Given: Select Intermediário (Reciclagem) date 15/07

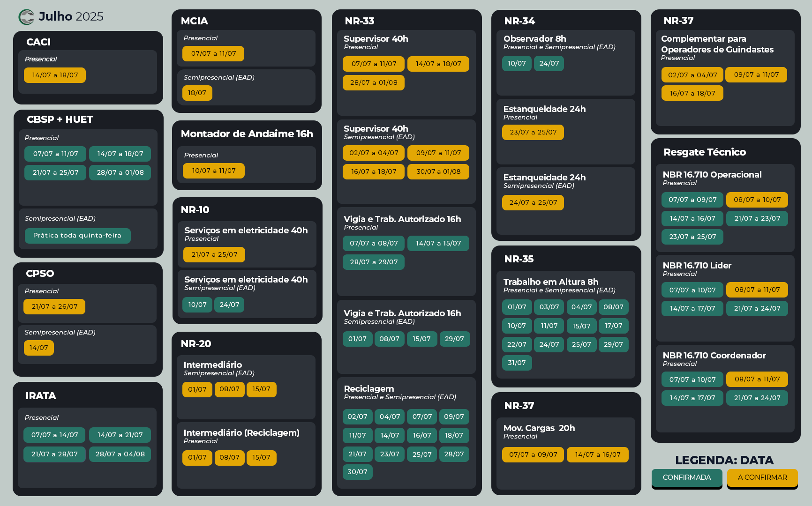Looking at the screenshot, I should coord(261,457).
